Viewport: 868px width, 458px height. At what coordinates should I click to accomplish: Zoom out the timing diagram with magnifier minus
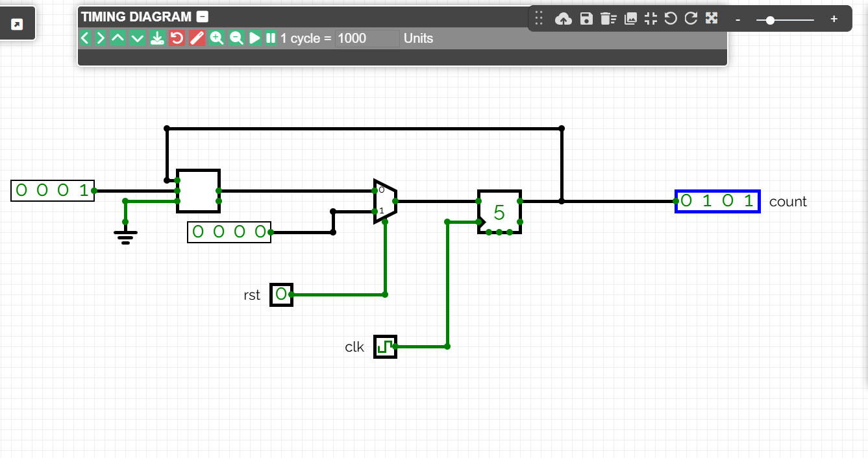click(x=237, y=38)
